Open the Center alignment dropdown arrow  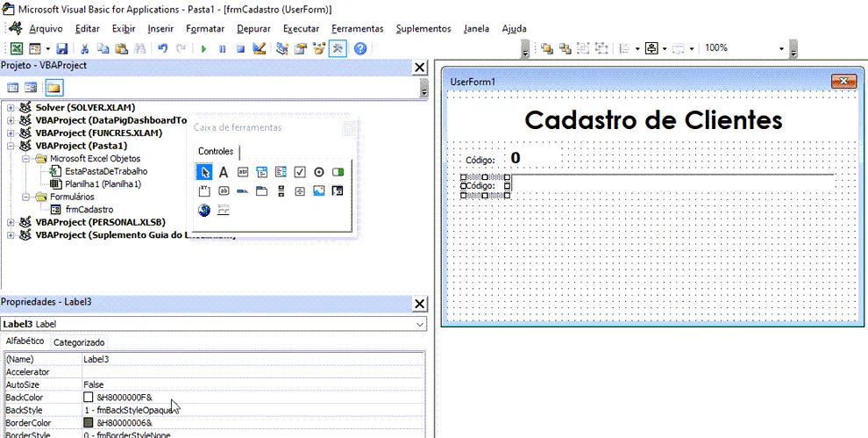[665, 49]
